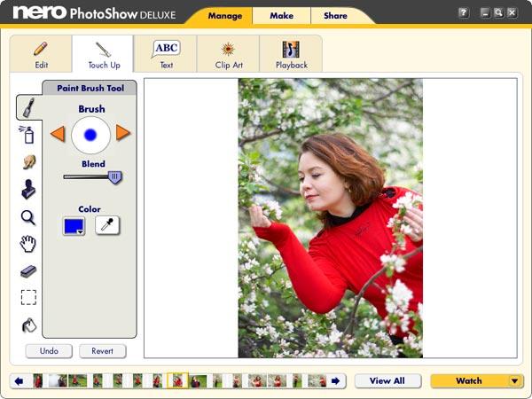
Task: Open the Edit tab
Action: pos(41,54)
